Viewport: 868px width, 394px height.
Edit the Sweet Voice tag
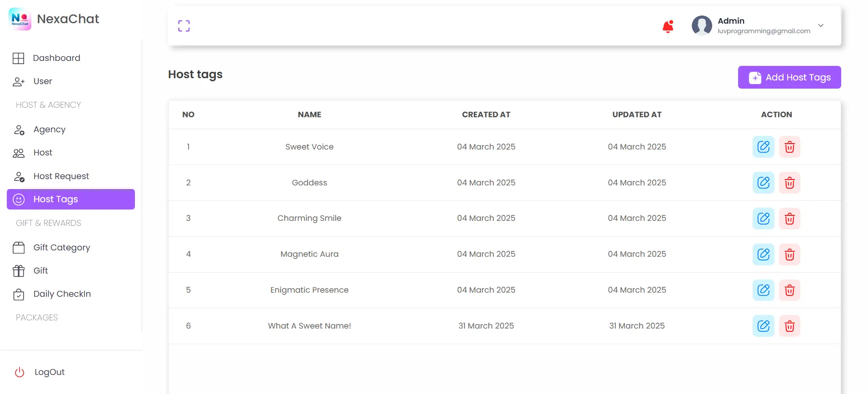pos(763,147)
